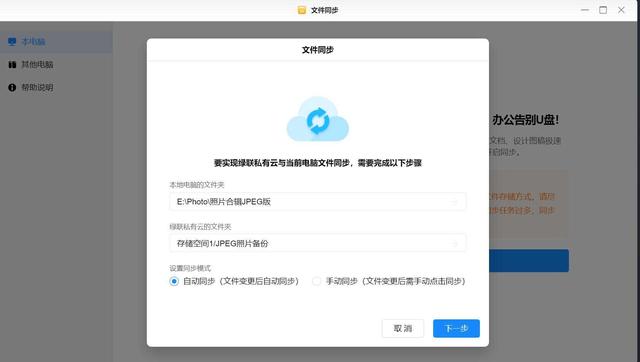Click arrow at end of local folder field
The width and height of the screenshot is (640, 362).
pyautogui.click(x=454, y=202)
